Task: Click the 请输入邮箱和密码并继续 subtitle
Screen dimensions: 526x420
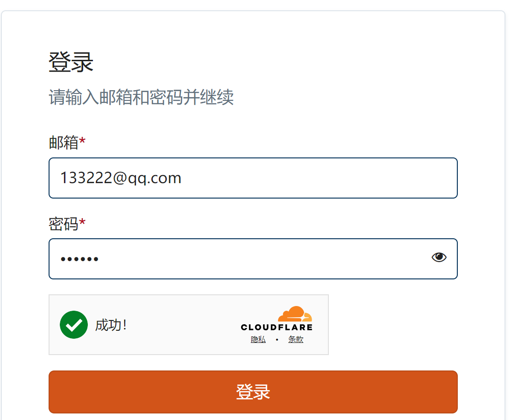Action: coord(141,98)
